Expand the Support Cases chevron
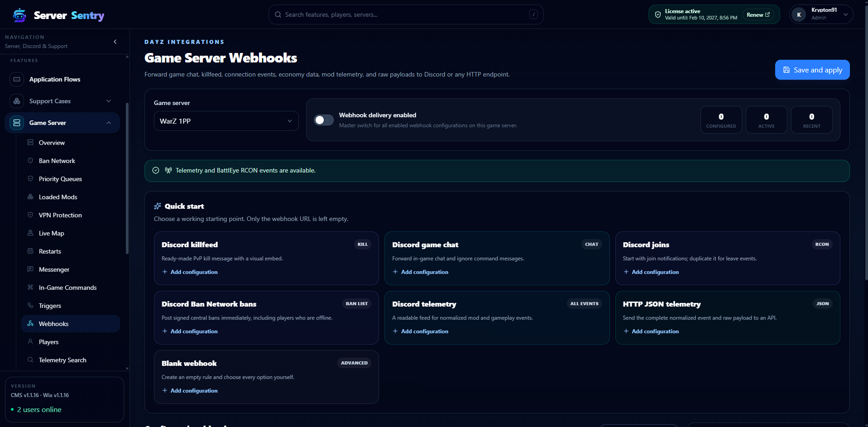The height and width of the screenshot is (427, 868). 109,101
